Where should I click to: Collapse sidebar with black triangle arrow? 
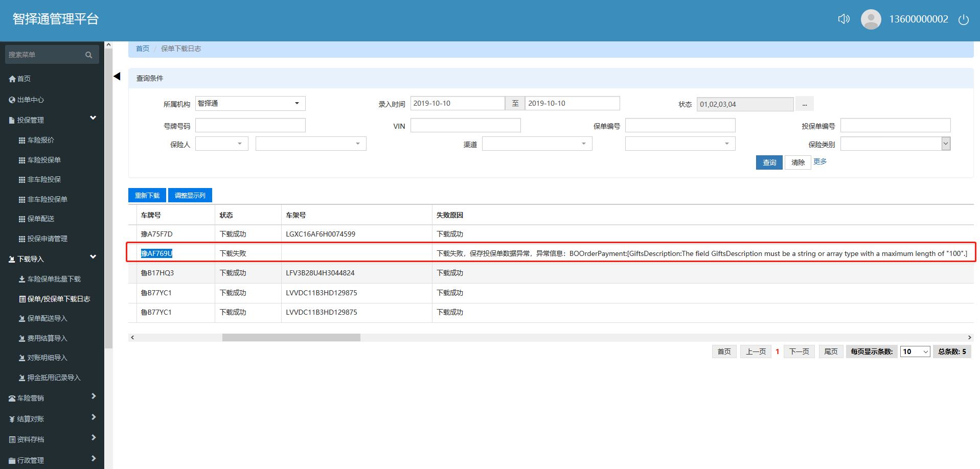point(117,76)
